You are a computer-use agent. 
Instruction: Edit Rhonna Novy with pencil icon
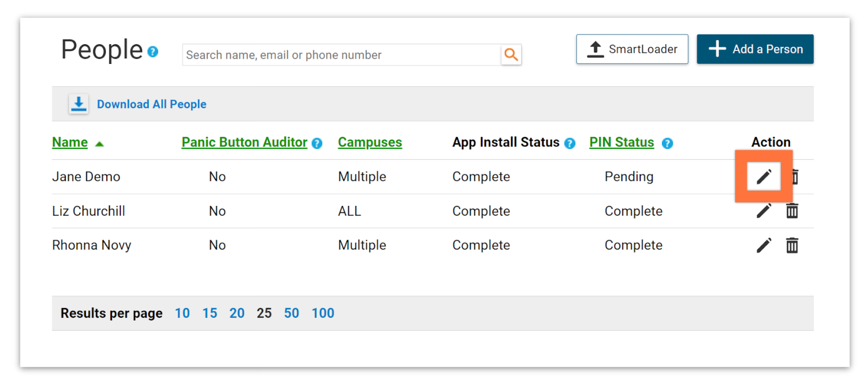pos(763,245)
